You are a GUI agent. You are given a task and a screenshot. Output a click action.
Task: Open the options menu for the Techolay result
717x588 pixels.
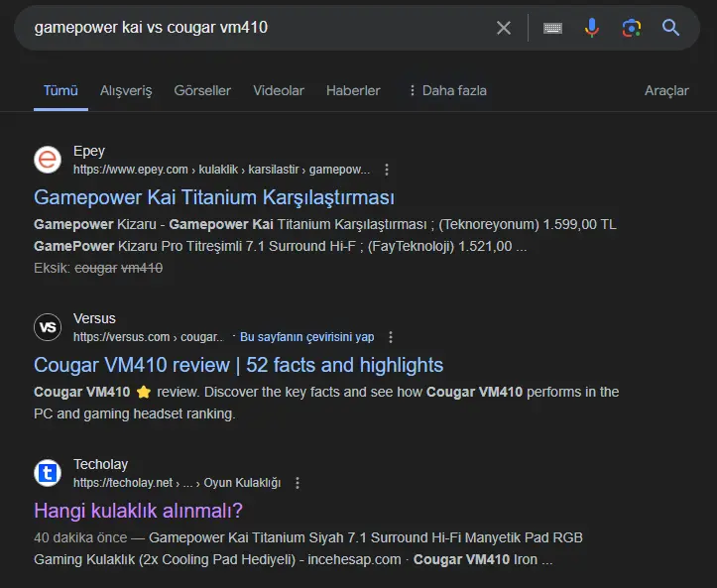coord(298,483)
